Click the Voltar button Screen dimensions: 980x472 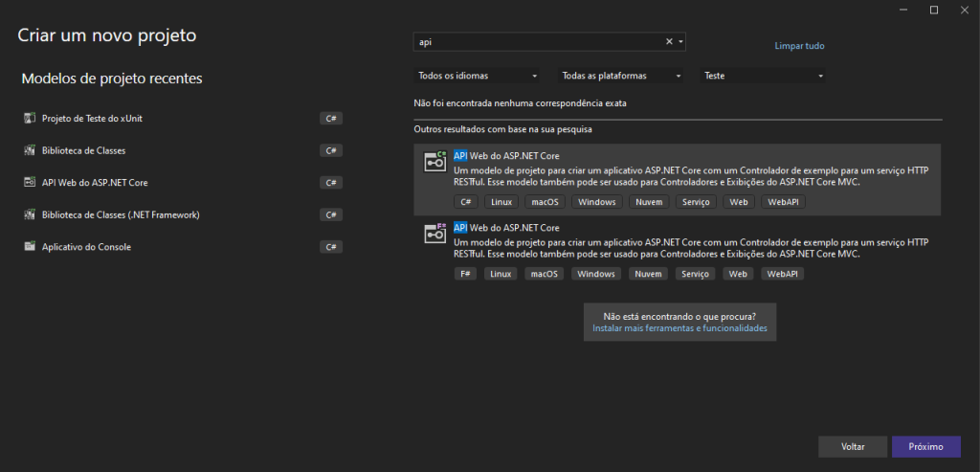tap(853, 447)
